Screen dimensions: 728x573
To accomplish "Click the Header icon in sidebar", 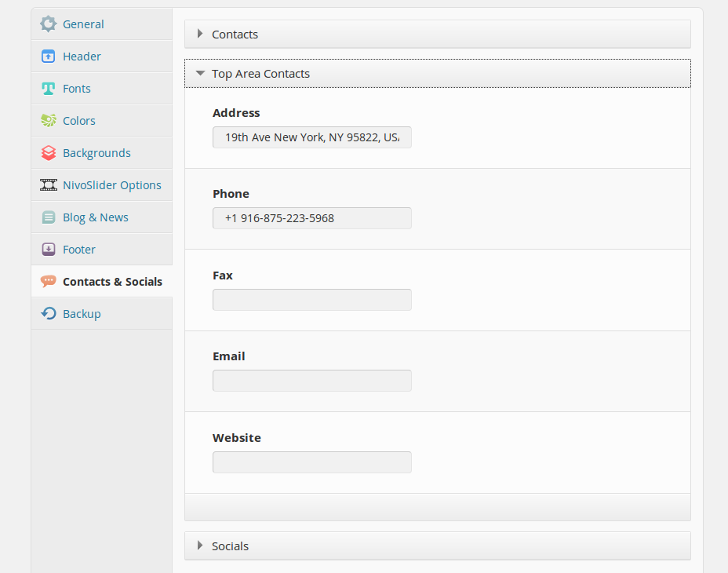I will [49, 57].
